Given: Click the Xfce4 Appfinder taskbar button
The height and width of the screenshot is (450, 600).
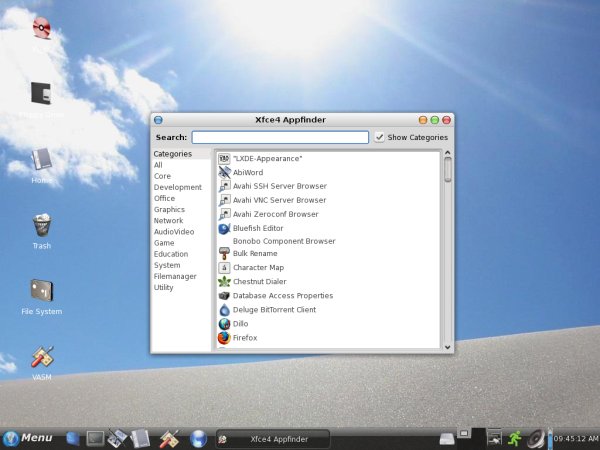Looking at the screenshot, I should (275, 439).
